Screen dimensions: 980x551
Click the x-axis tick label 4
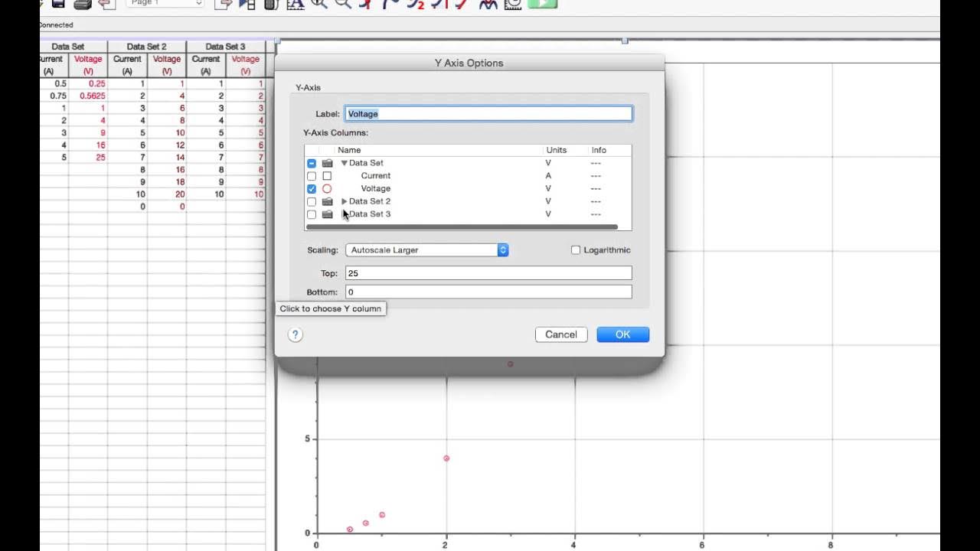[x=574, y=546]
